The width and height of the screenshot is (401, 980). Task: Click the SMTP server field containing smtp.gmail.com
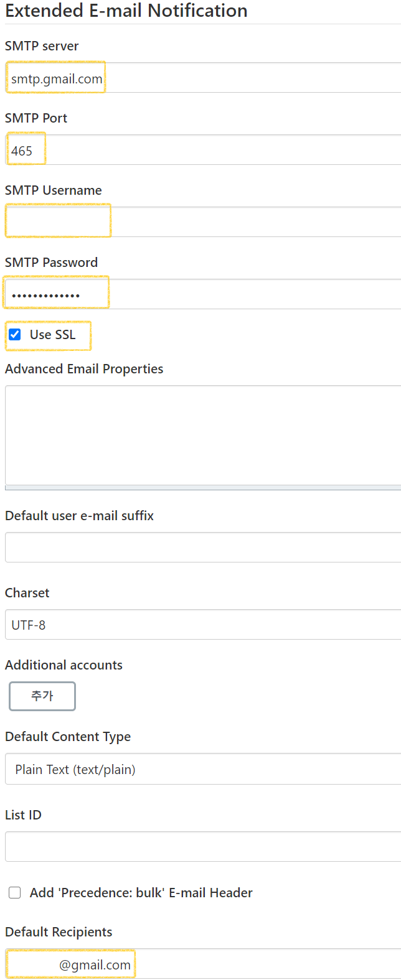point(203,78)
